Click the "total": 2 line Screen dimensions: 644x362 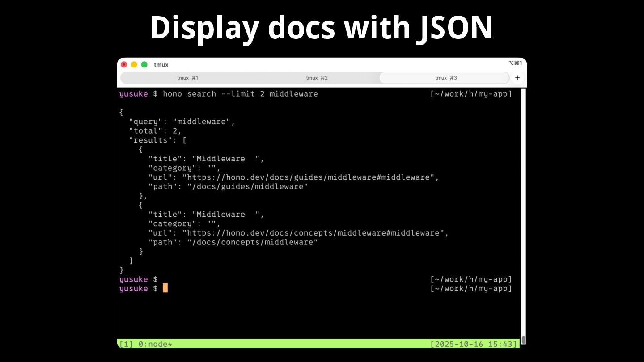[156, 131]
